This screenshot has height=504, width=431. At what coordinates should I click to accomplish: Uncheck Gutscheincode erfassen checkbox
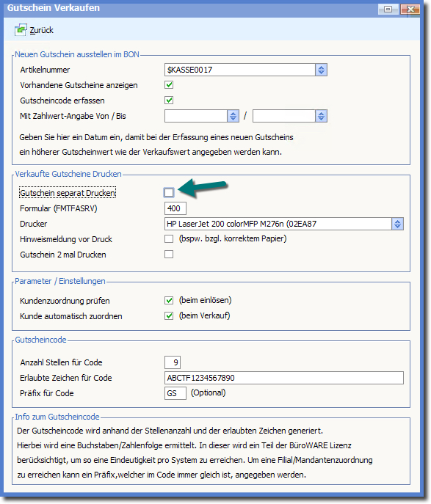(x=169, y=101)
